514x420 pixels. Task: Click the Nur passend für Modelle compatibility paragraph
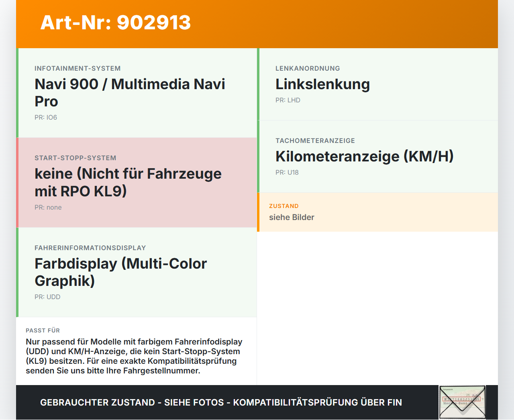[x=134, y=356]
